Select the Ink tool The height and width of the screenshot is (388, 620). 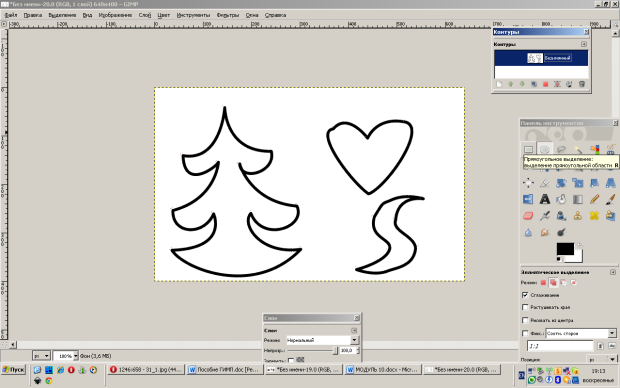pos(561,216)
